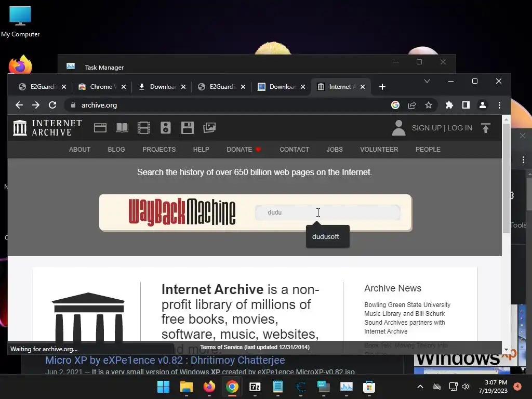
Task: Click SIGN UP link
Action: pos(427,128)
